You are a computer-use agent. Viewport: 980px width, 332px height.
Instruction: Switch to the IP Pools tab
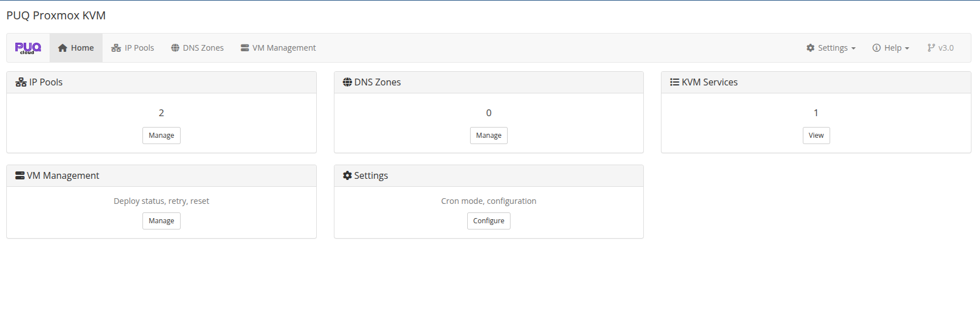click(x=132, y=47)
